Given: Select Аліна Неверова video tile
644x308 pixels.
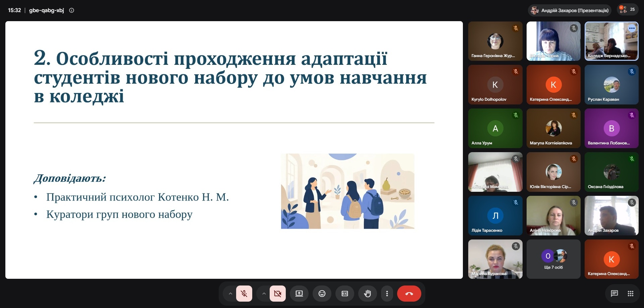Looking at the screenshot, I should coord(553,216).
